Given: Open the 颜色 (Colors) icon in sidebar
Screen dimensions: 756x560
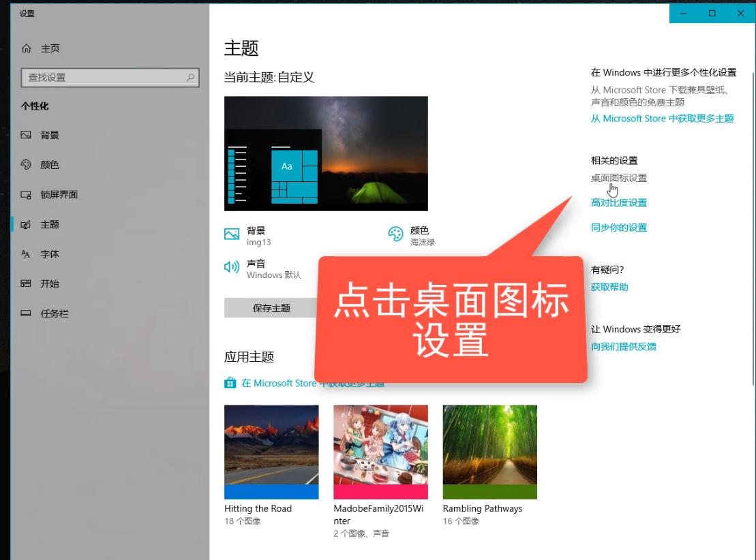Looking at the screenshot, I should (x=26, y=164).
